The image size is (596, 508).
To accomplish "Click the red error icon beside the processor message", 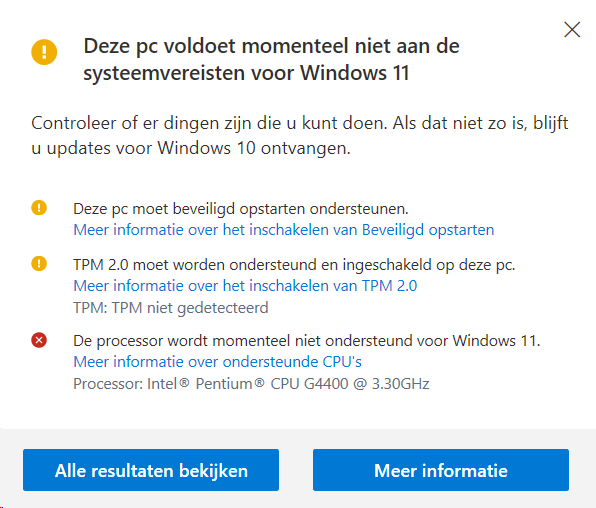I will (39, 340).
